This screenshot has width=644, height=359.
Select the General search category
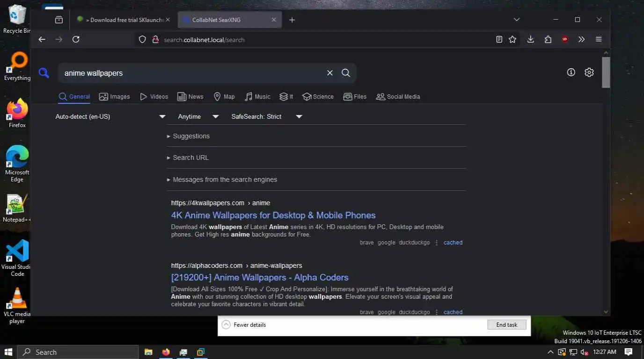coord(74,97)
